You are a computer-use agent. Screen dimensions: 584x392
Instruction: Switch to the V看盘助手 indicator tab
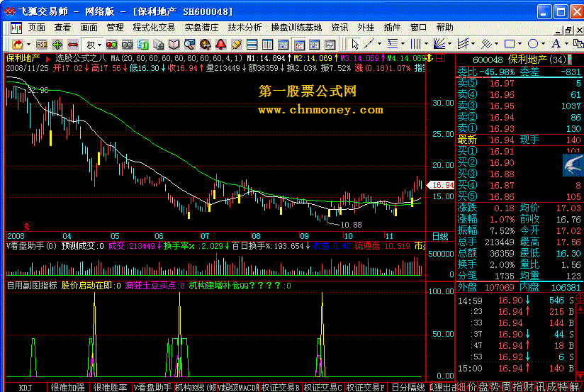tap(152, 388)
